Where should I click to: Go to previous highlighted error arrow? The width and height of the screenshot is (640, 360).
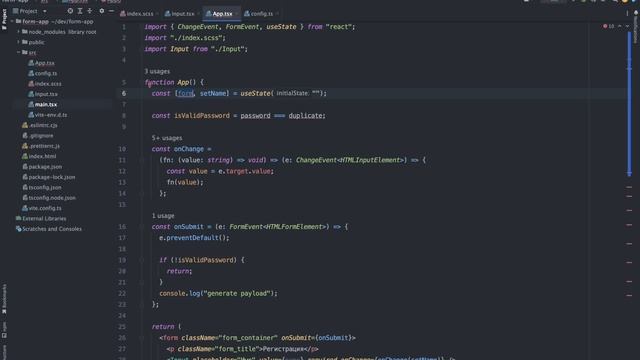tap(620, 26)
